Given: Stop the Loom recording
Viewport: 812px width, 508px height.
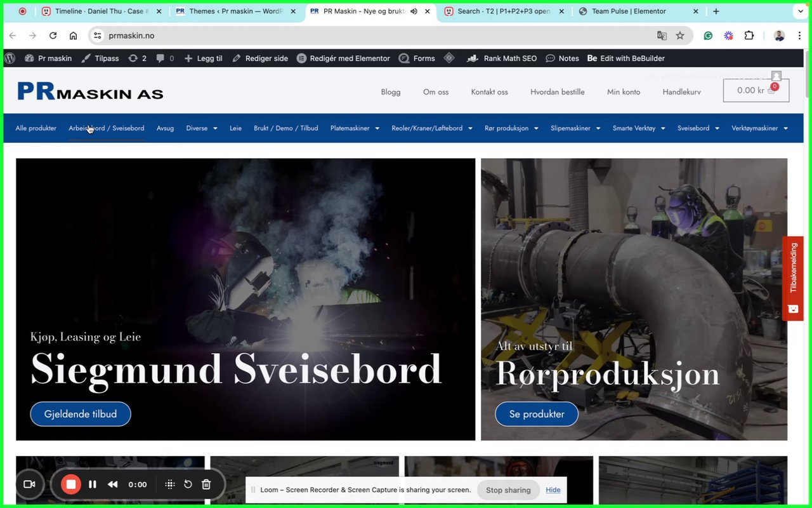Looking at the screenshot, I should 71,485.
